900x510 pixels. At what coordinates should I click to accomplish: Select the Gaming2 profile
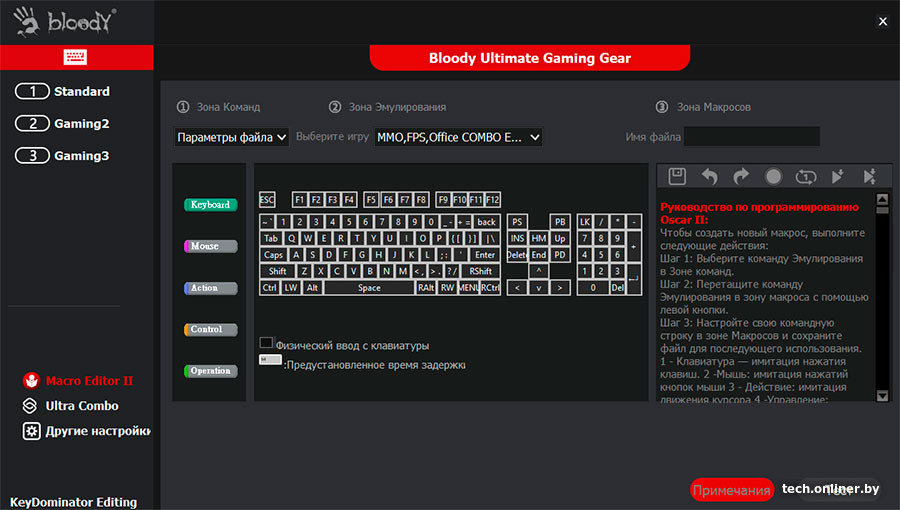(62, 123)
